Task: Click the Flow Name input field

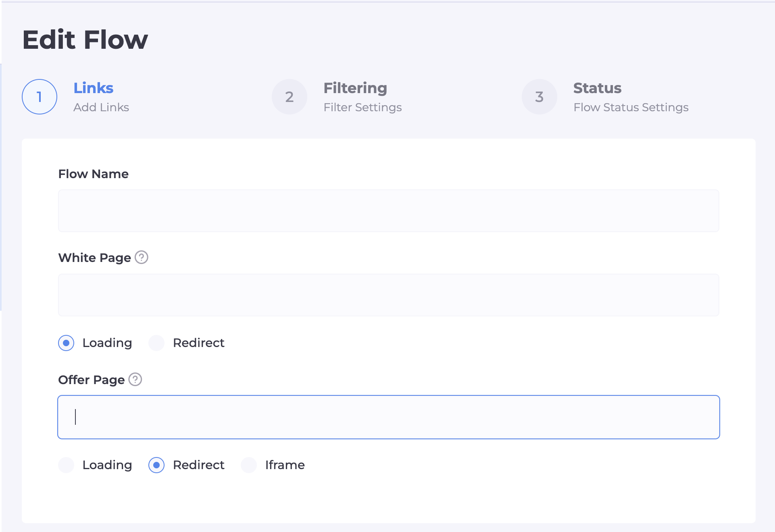Action: click(388, 211)
